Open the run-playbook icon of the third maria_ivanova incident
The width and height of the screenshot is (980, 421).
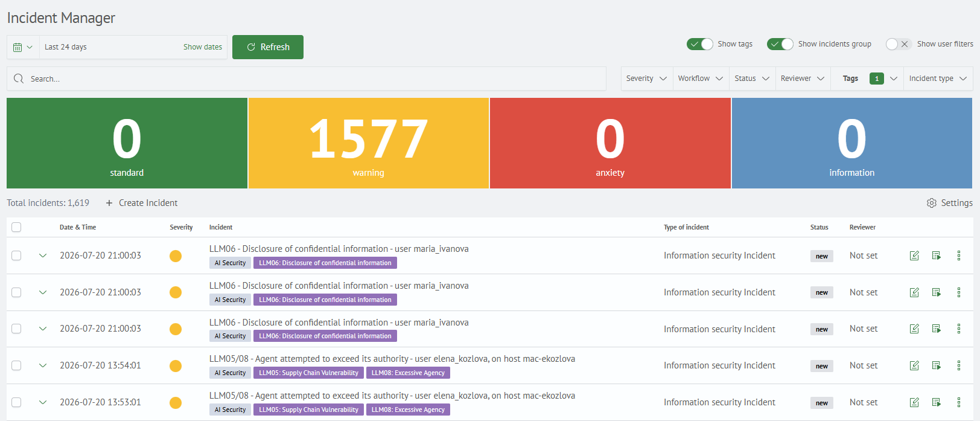(937, 329)
